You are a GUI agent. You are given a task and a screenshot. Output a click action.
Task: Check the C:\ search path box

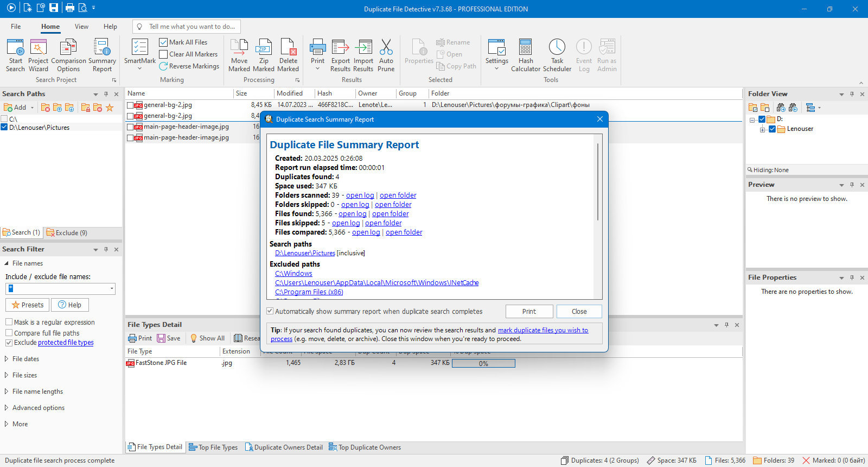[4, 119]
